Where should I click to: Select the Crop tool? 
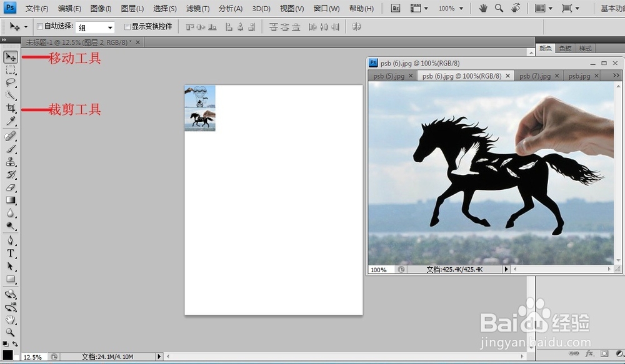point(11,108)
